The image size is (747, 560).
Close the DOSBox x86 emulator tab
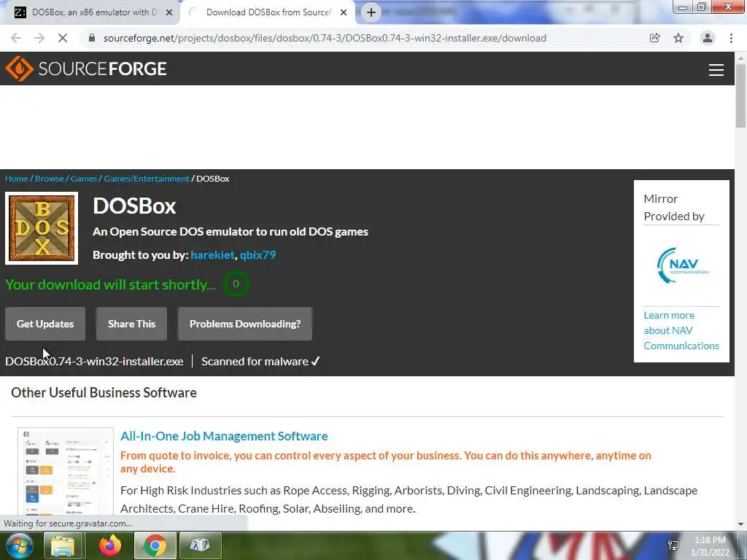pyautogui.click(x=169, y=12)
